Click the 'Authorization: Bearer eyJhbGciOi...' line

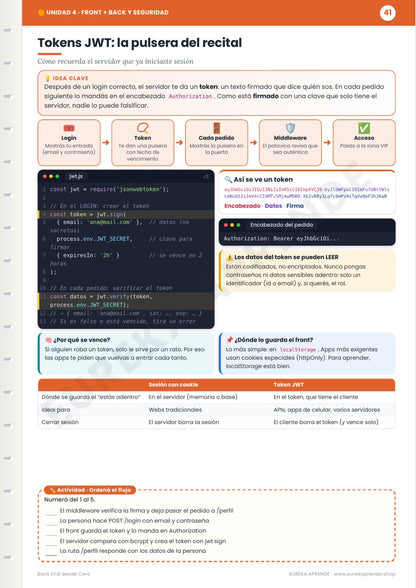[x=281, y=238]
